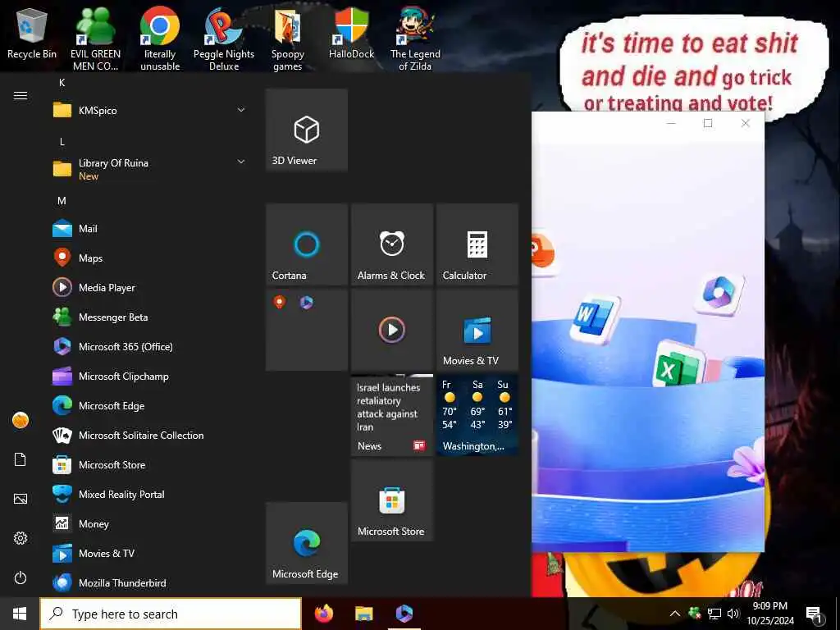Launch Mozilla Thunderbird from the app list
840x630 pixels.
[149, 582]
